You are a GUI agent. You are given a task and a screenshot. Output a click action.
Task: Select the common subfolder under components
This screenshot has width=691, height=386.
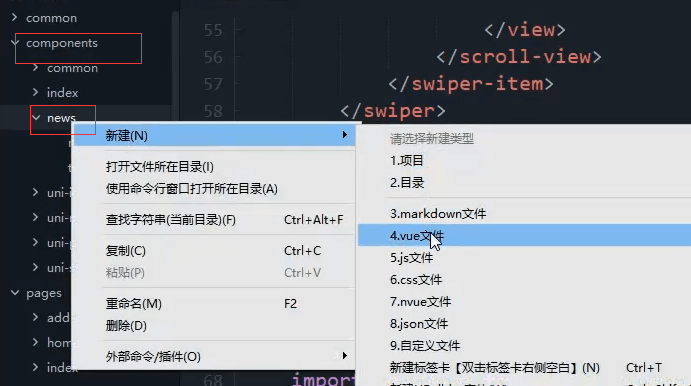tap(72, 68)
